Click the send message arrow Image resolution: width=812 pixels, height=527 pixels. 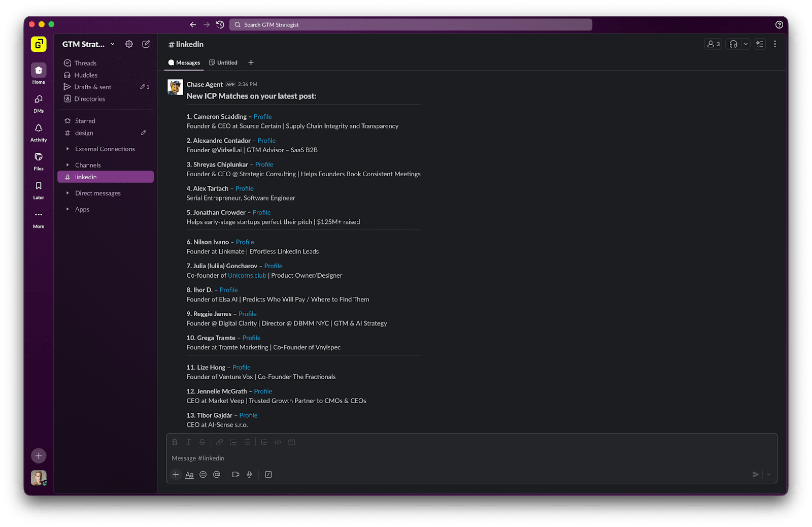click(x=756, y=475)
